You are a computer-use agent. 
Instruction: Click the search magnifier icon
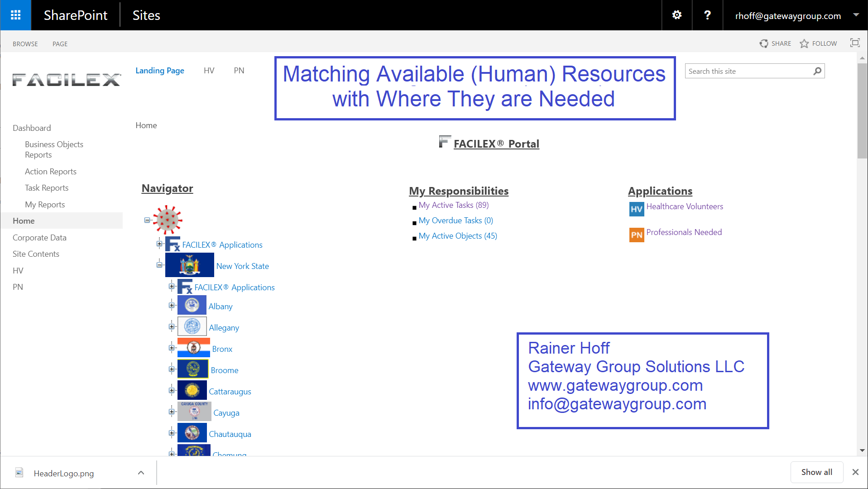pos(817,71)
